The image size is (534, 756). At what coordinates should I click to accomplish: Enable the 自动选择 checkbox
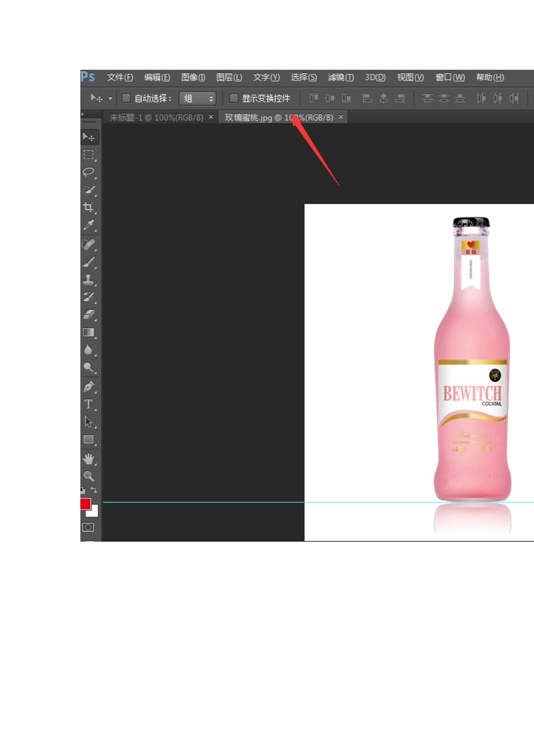point(126,98)
